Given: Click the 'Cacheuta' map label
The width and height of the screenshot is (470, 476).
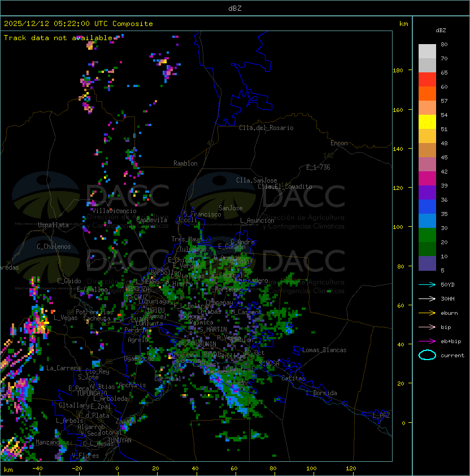Looking at the screenshot, I should 97,318.
